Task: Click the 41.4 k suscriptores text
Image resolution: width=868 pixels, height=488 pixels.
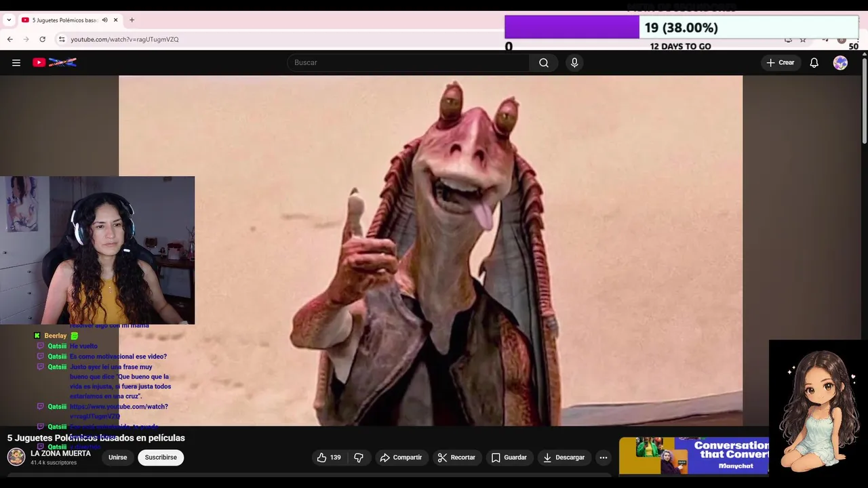Action: 54,463
